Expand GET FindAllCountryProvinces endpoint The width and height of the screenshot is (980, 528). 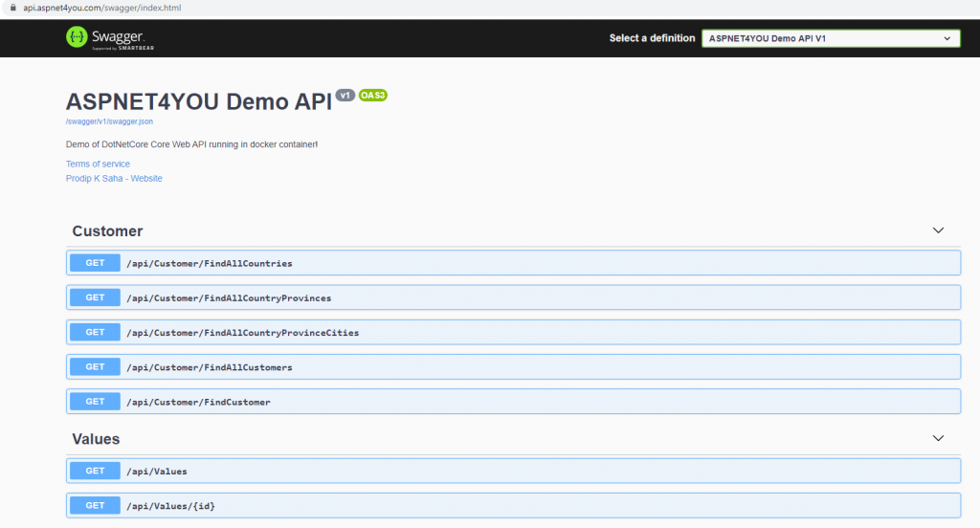(x=513, y=297)
